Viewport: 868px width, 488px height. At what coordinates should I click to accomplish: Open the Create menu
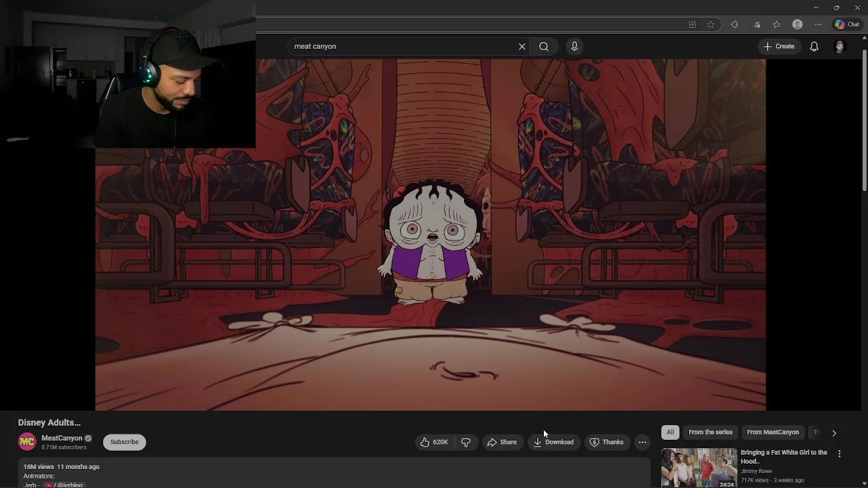click(x=778, y=46)
